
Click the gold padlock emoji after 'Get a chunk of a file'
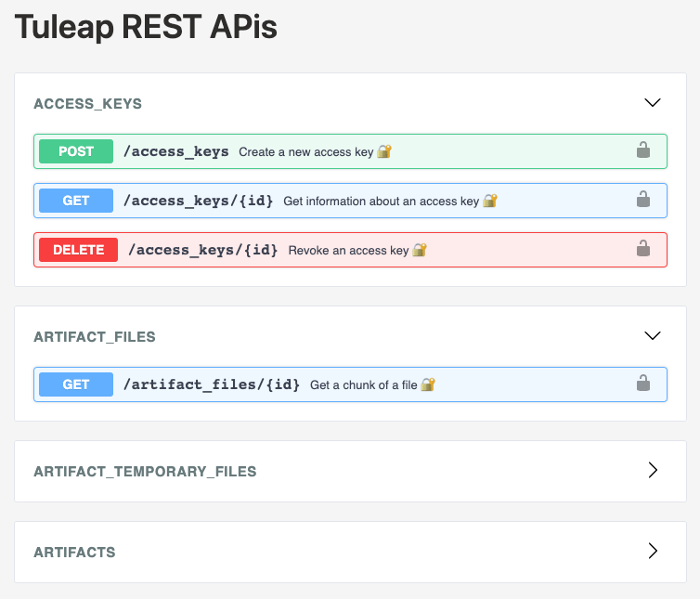[x=428, y=384]
